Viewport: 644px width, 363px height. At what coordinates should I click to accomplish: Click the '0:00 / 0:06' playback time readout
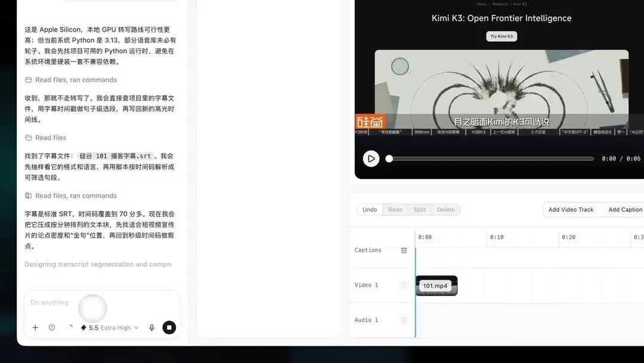621,159
